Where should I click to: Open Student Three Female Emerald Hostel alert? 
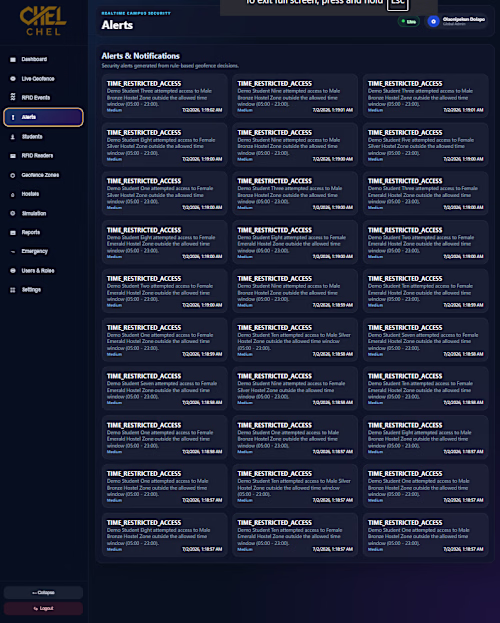coord(426,193)
